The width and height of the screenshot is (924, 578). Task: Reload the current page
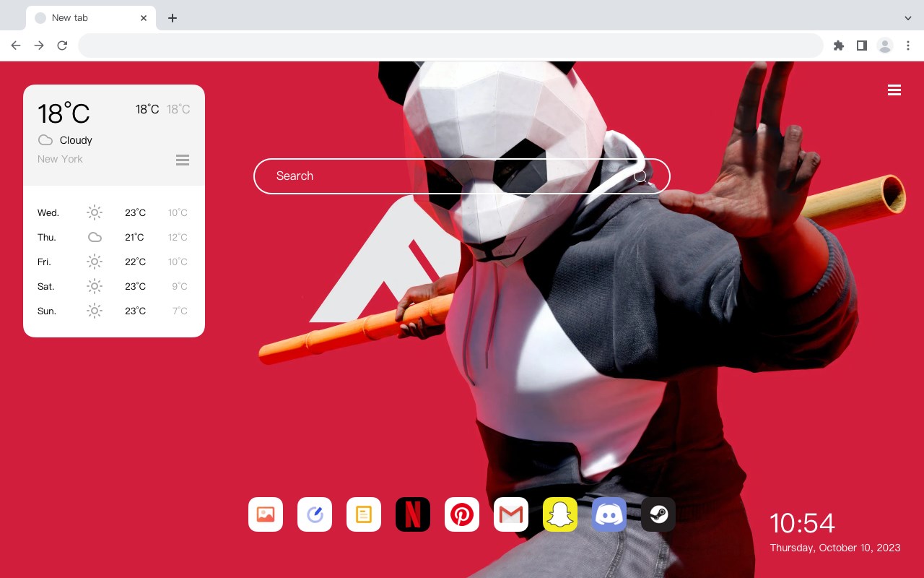(62, 46)
